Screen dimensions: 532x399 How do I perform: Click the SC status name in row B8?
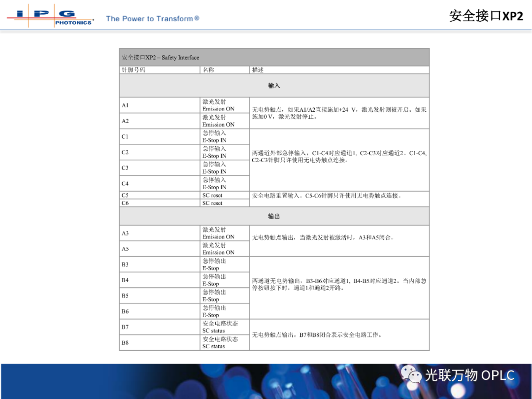213,346
